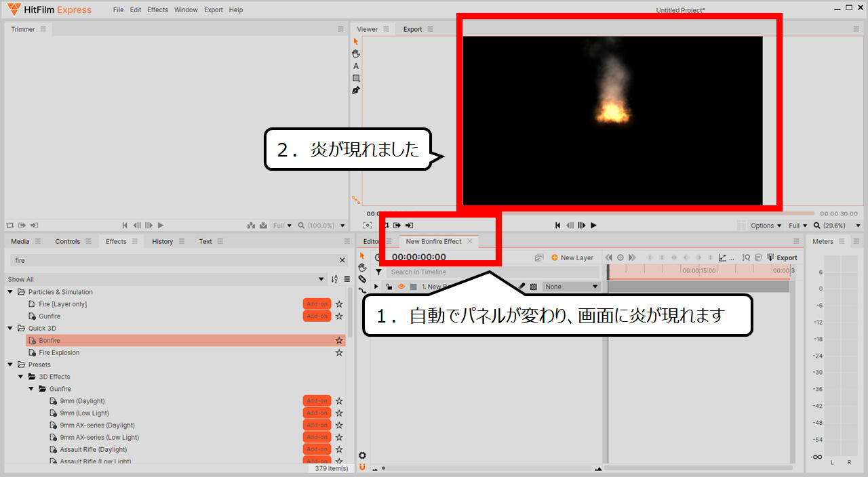
Task: Click the timeline filter funnel icon
Action: click(x=378, y=272)
